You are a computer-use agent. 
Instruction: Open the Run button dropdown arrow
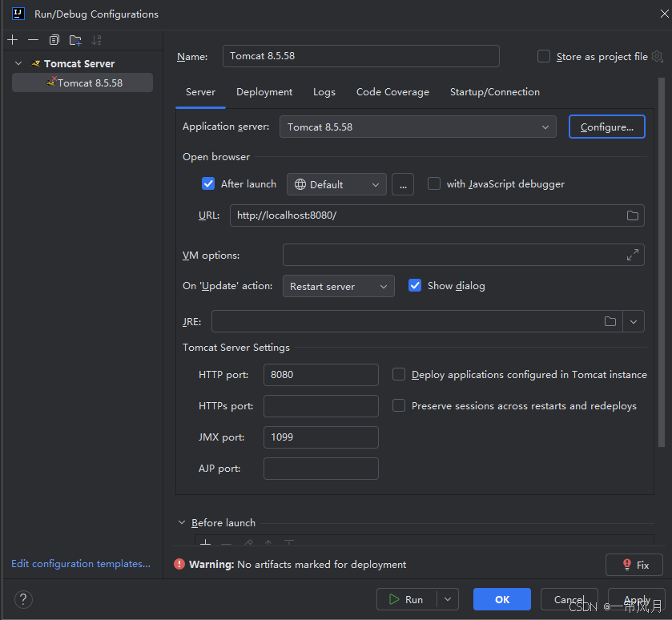pyautogui.click(x=448, y=599)
